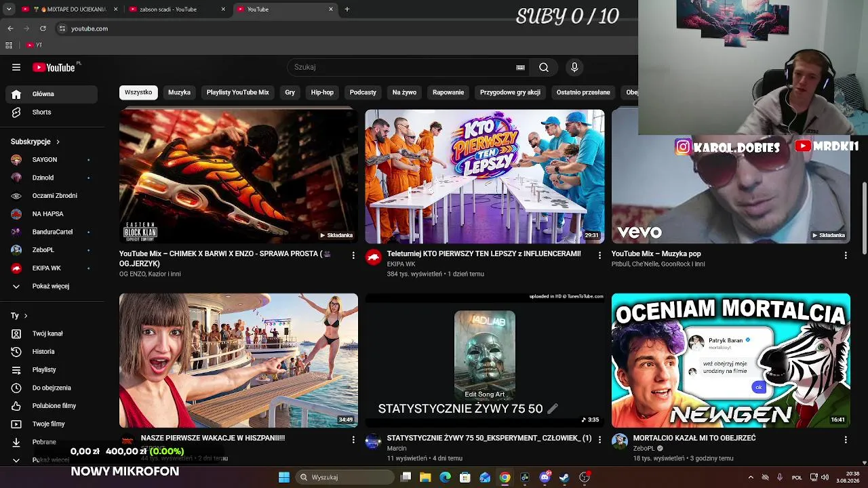Open Discord from the taskbar
Screen dimensions: 868x488
545,477
